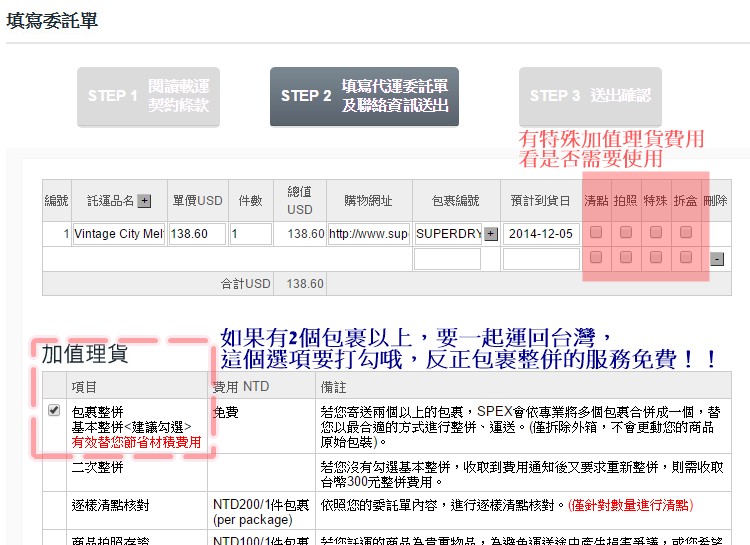750x545 pixels.
Task: Check 拆盒 checkbox in the second row
Action: pyautogui.click(x=686, y=257)
